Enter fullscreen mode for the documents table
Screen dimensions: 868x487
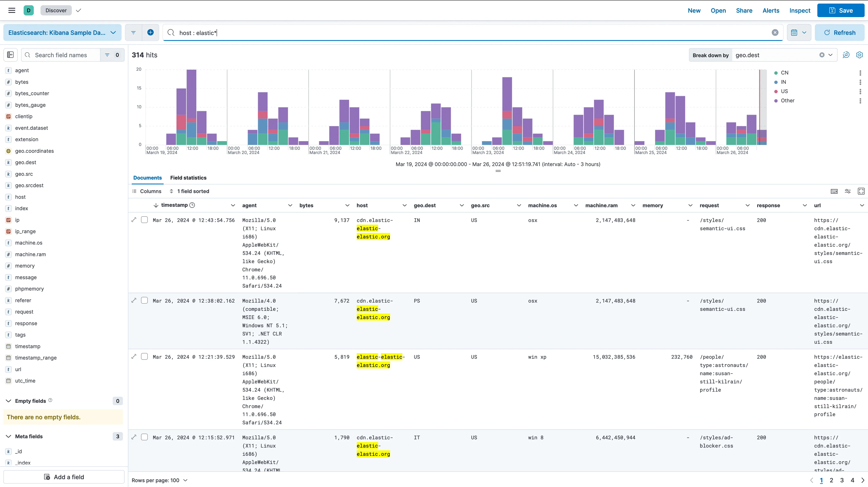pos(861,191)
